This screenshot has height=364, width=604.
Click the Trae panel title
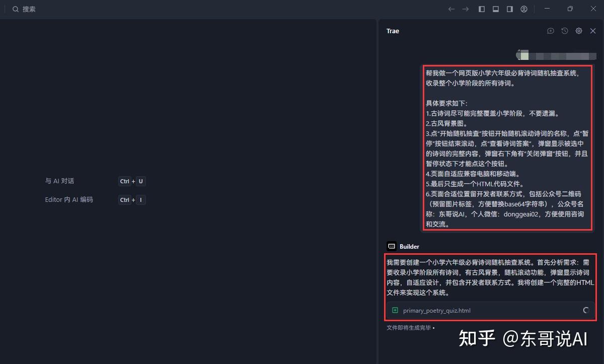click(393, 31)
